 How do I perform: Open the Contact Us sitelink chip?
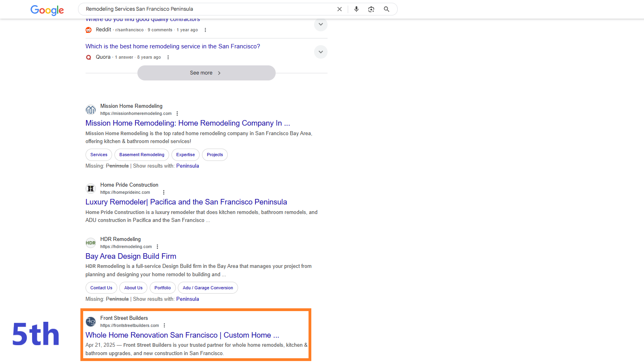(101, 288)
